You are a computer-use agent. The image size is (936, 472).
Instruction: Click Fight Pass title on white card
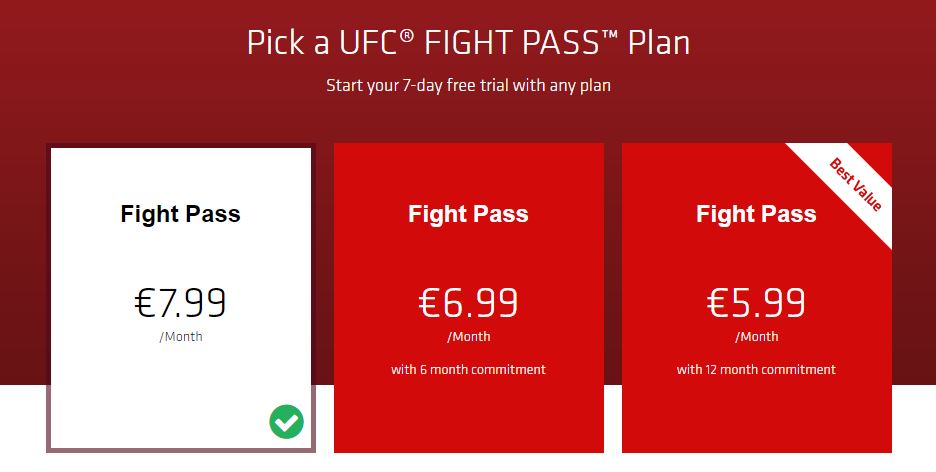(x=180, y=214)
